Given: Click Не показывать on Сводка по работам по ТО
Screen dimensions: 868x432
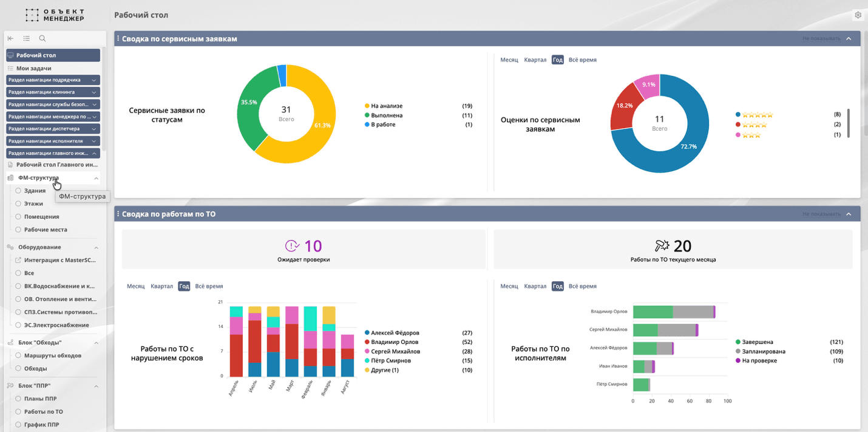Looking at the screenshot, I should pos(821,214).
